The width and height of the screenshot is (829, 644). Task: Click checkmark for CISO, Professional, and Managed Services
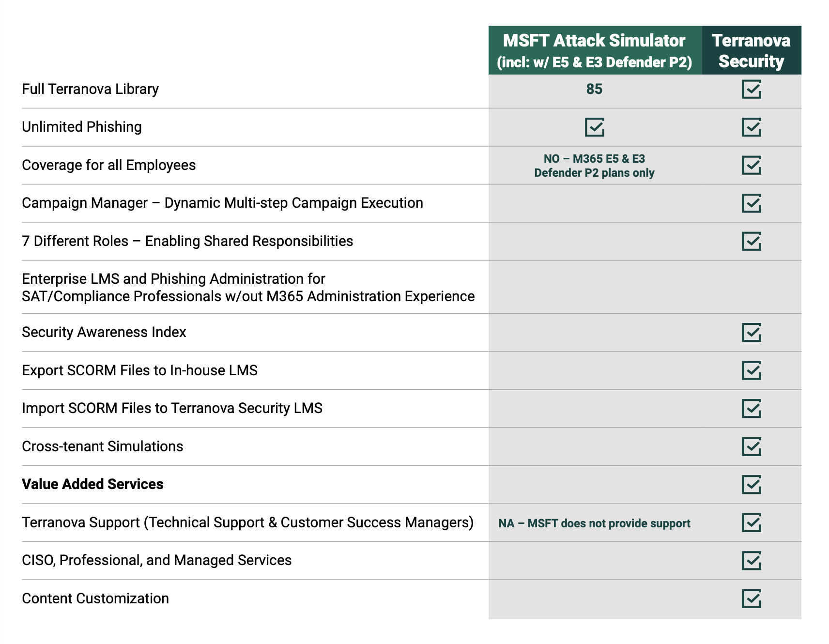point(752,560)
